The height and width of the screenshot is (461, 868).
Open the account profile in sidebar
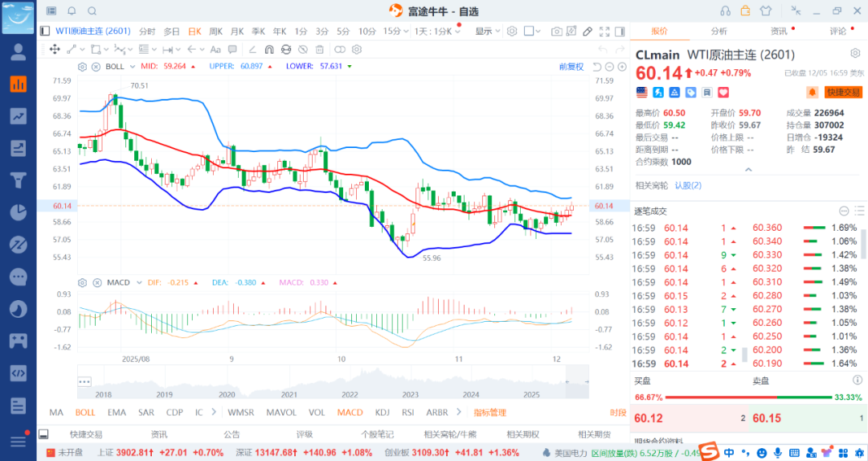18,52
